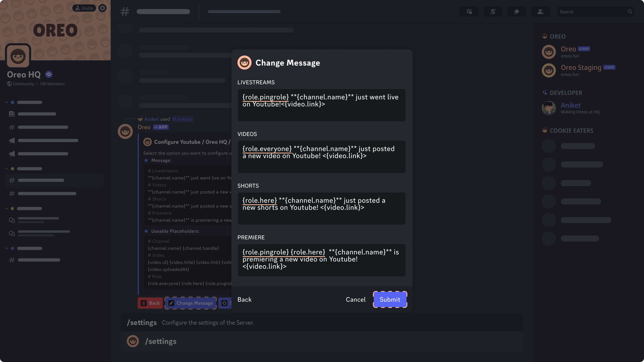
Task: Click the /settings command suggestion
Action: (x=322, y=323)
